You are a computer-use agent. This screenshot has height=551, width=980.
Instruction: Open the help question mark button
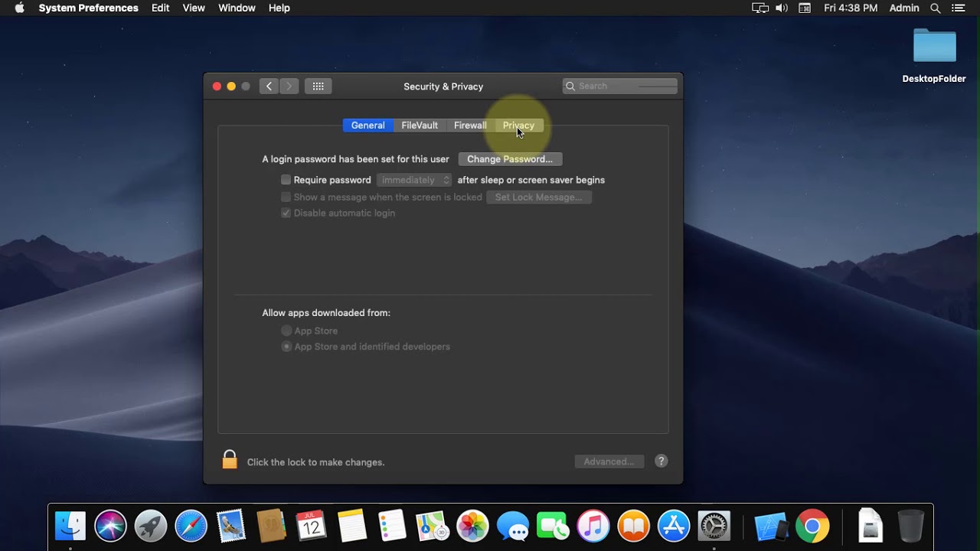tap(661, 461)
